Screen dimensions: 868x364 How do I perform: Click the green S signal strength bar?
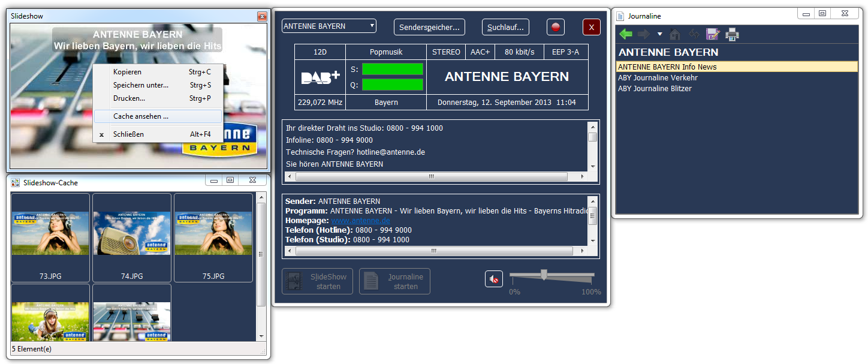click(393, 69)
